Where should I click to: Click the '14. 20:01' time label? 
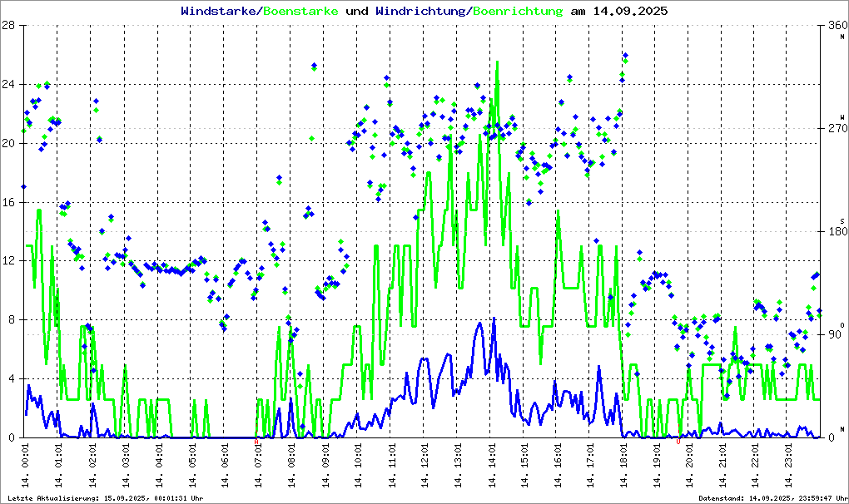[x=690, y=466]
